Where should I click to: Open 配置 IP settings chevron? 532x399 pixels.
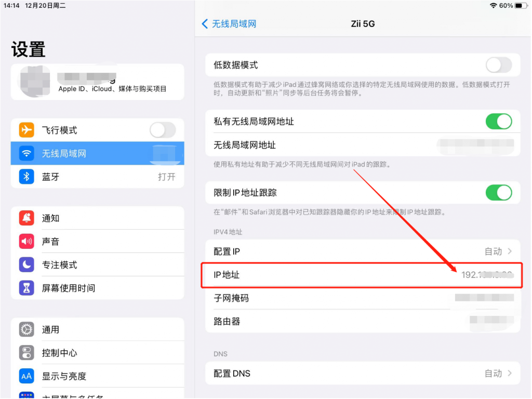pos(510,251)
